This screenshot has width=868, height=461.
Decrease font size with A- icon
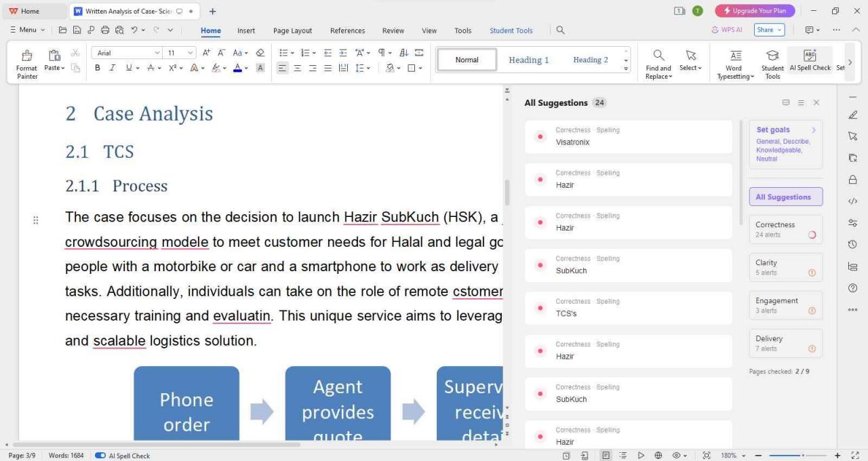click(221, 53)
